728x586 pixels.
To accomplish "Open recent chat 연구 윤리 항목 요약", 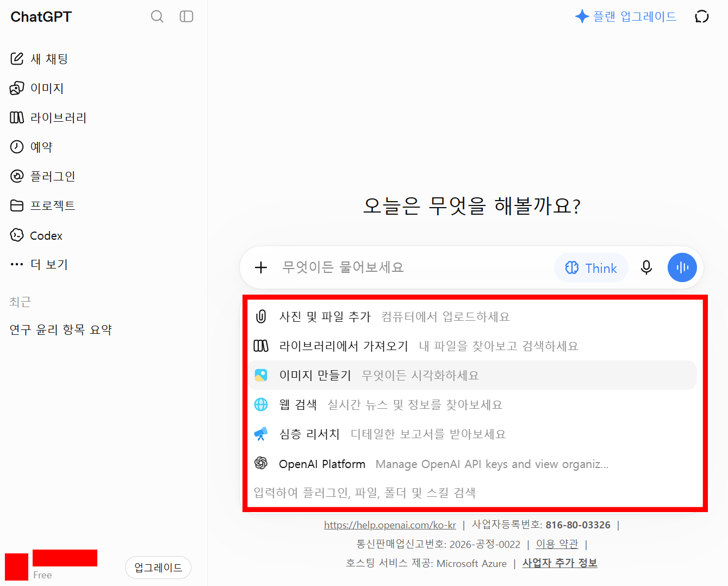I will click(61, 330).
